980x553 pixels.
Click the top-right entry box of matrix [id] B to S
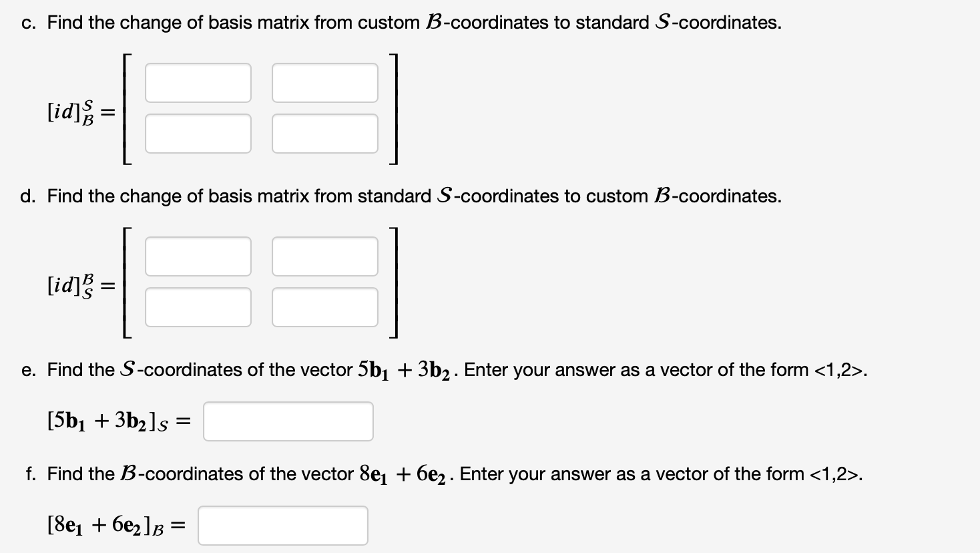(x=324, y=81)
